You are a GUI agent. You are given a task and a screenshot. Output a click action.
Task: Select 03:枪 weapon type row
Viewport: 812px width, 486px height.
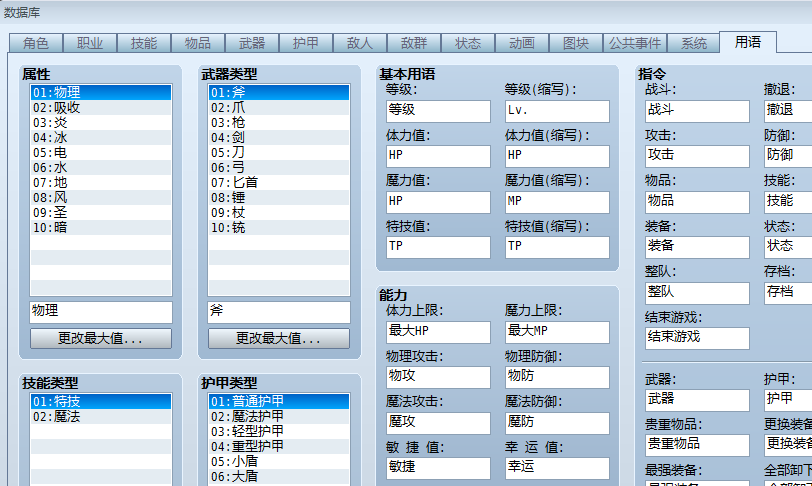pyautogui.click(x=279, y=123)
